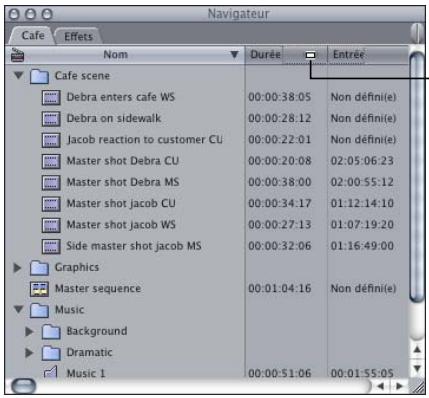The width and height of the screenshot is (429, 398).
Task: Select the Master shot jacob WS name
Action: click(121, 225)
